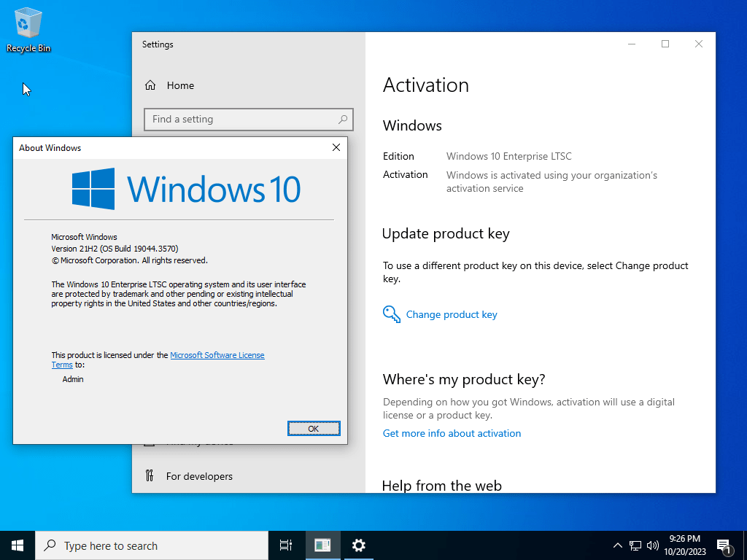This screenshot has width=747, height=560.
Task: Click the Admin licensee name
Action: point(73,379)
